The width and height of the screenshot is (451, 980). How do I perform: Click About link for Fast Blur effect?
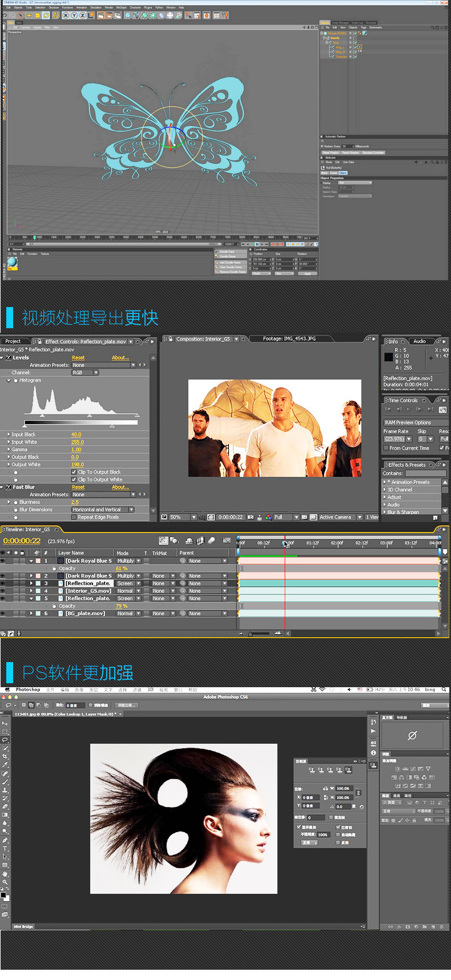coord(120,487)
